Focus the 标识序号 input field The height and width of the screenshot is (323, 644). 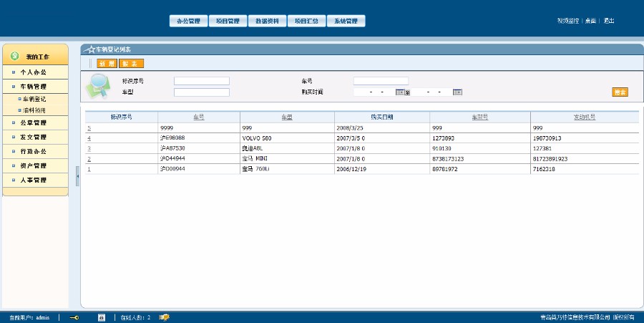(202, 81)
